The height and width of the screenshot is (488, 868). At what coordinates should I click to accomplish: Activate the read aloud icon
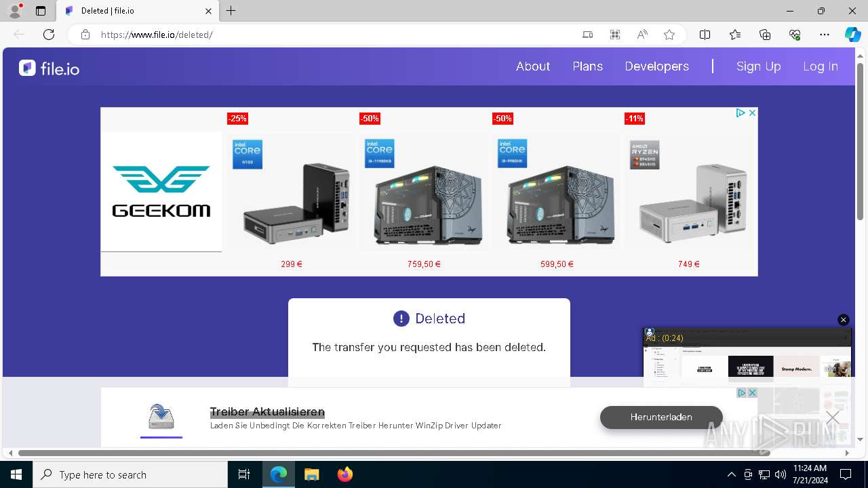coord(642,35)
